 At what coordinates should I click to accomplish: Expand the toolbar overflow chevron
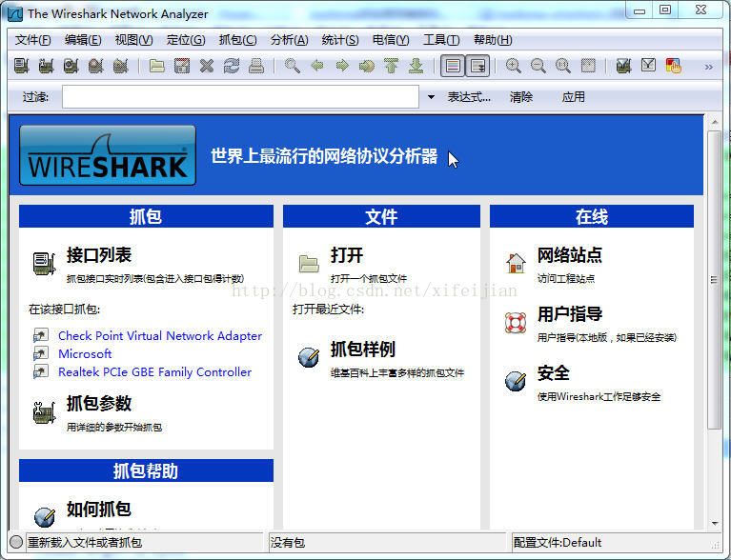click(x=709, y=67)
